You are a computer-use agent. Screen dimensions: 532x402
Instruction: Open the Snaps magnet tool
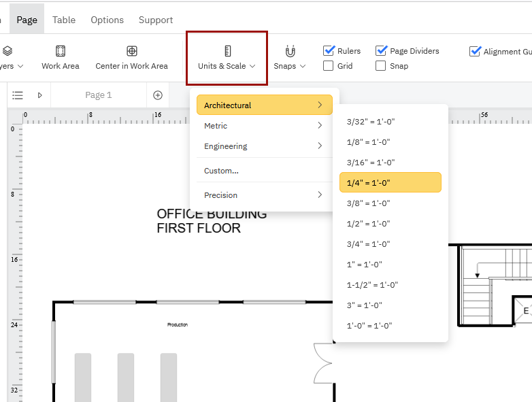coord(290,51)
